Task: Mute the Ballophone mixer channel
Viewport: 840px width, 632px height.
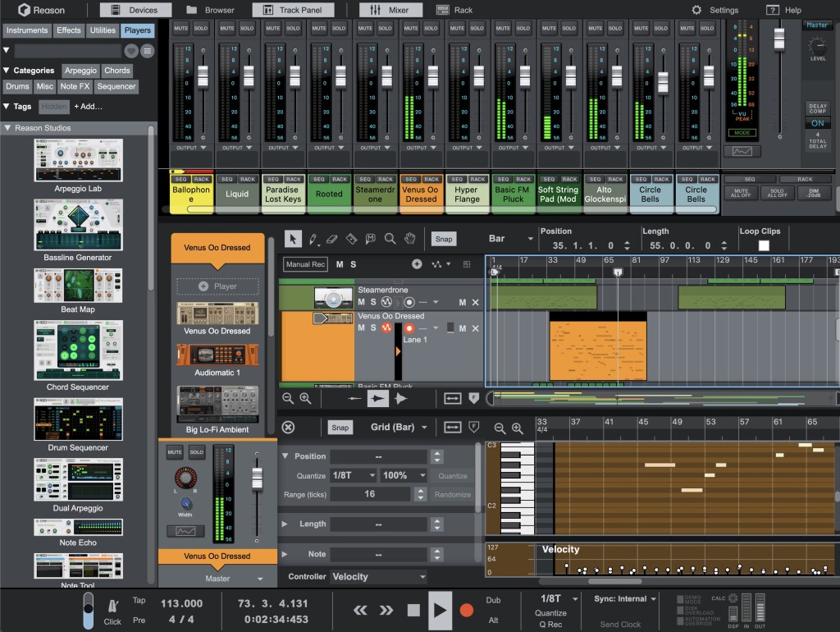Action: click(x=181, y=28)
